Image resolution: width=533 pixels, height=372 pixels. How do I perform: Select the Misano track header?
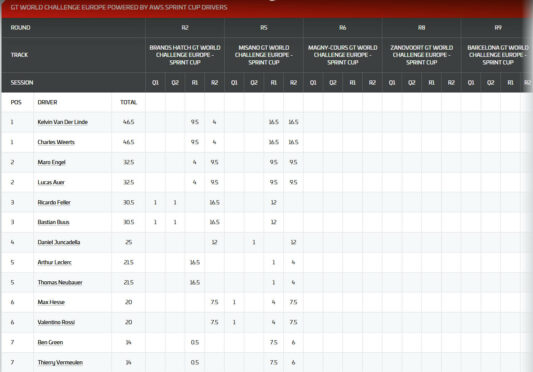tap(264, 55)
